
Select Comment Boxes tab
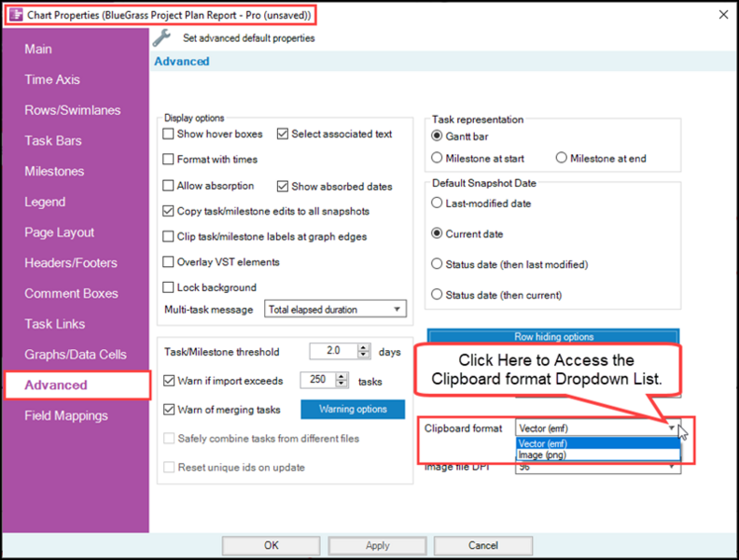71,294
